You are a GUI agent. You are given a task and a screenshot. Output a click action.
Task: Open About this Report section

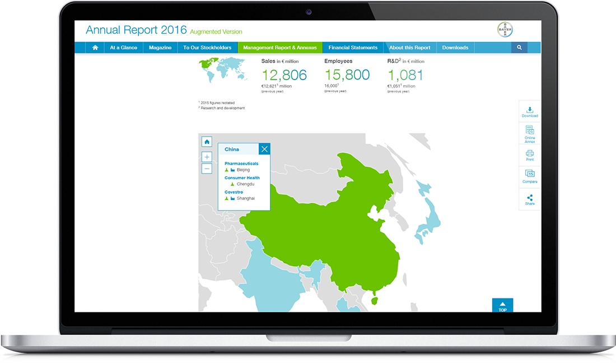pyautogui.click(x=410, y=48)
